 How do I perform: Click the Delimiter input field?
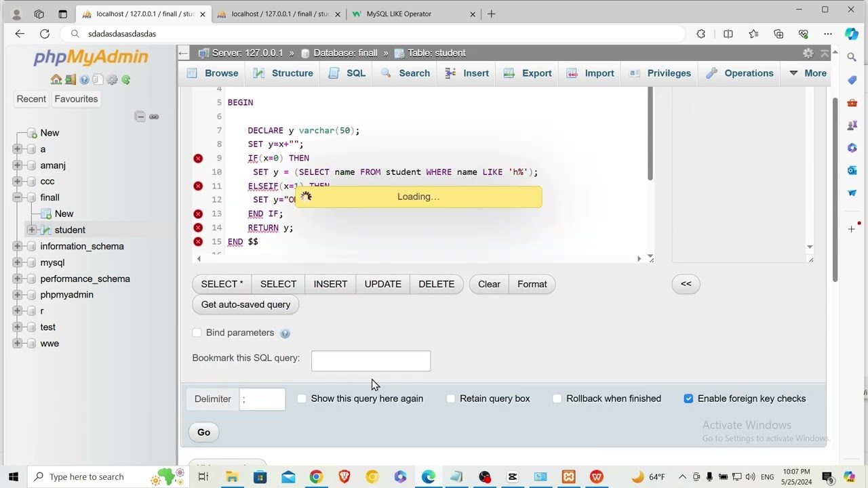262,399
